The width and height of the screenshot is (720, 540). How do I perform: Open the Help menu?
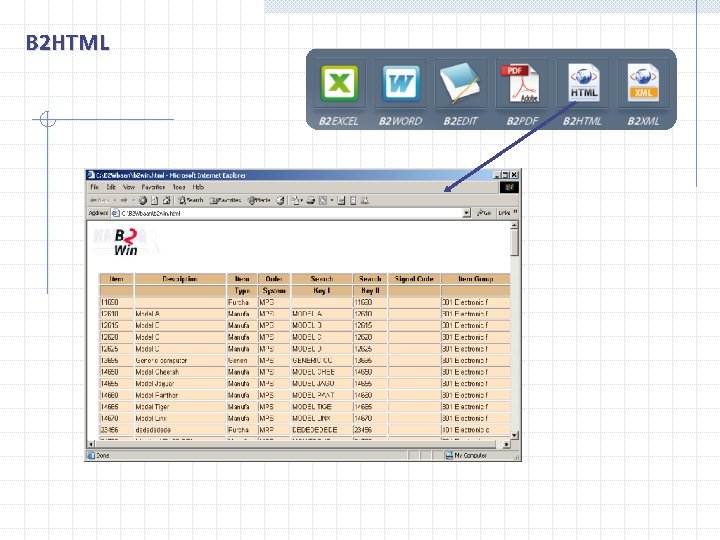(198, 187)
